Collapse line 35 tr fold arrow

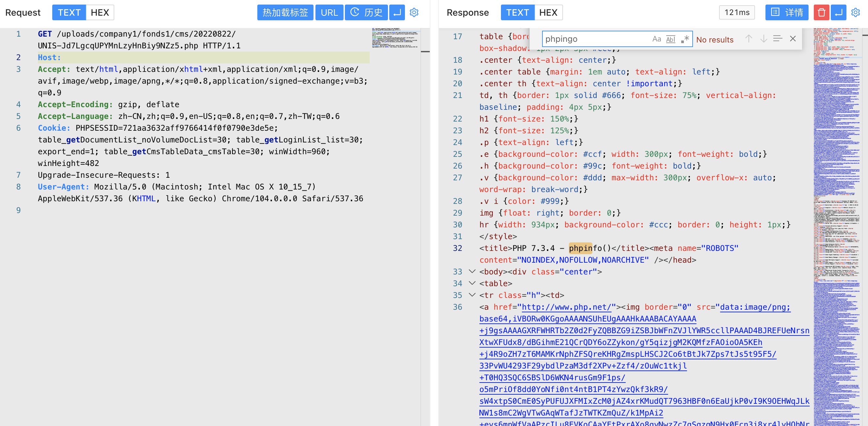pyautogui.click(x=472, y=295)
